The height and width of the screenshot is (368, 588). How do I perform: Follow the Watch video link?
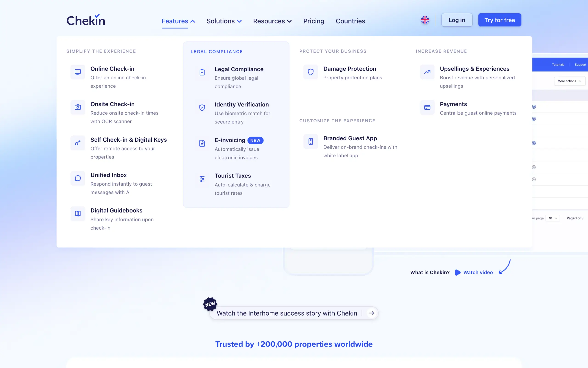point(478,272)
